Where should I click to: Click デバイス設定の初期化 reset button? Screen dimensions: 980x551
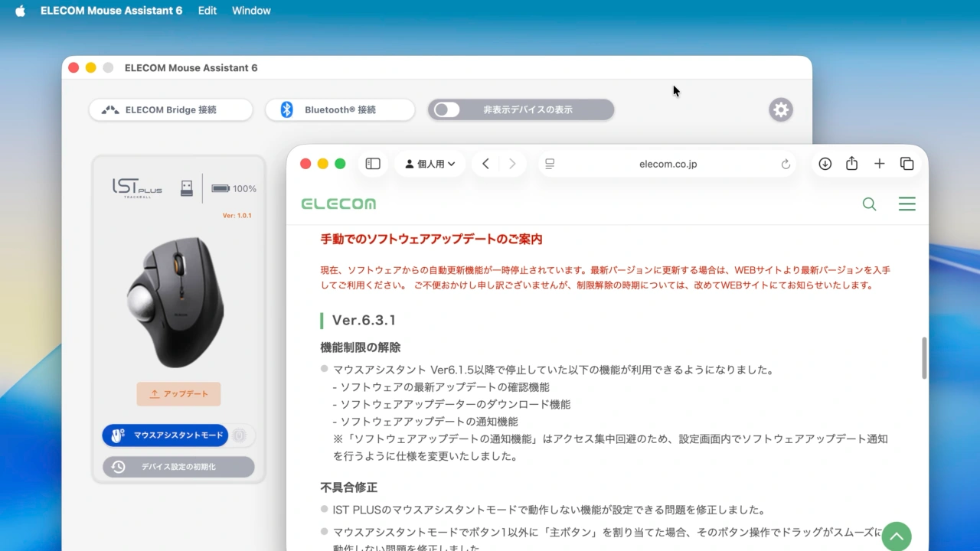click(x=178, y=467)
